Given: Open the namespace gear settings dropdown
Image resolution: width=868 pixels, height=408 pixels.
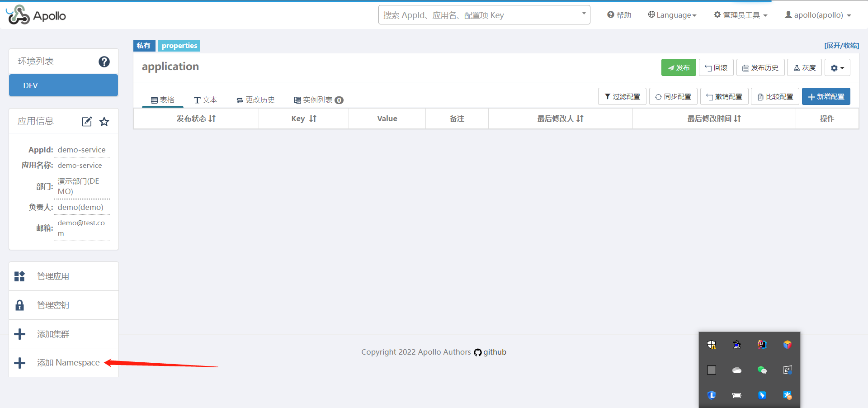Looking at the screenshot, I should 837,68.
